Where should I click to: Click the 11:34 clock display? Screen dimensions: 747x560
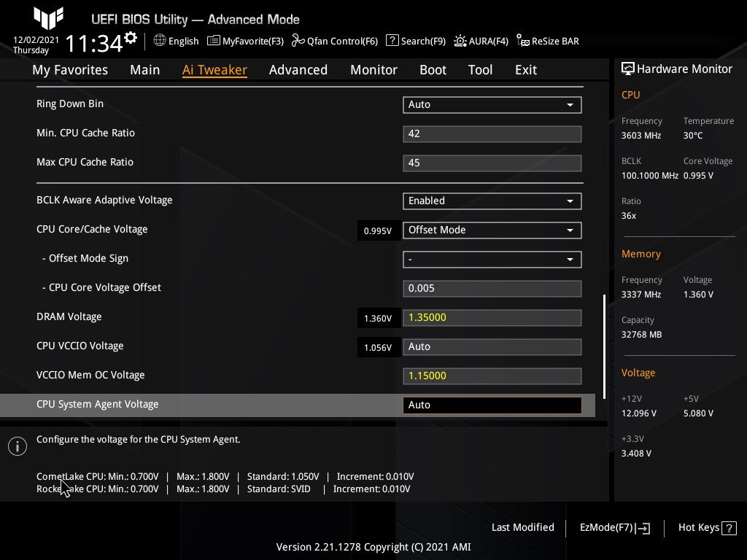(x=94, y=43)
